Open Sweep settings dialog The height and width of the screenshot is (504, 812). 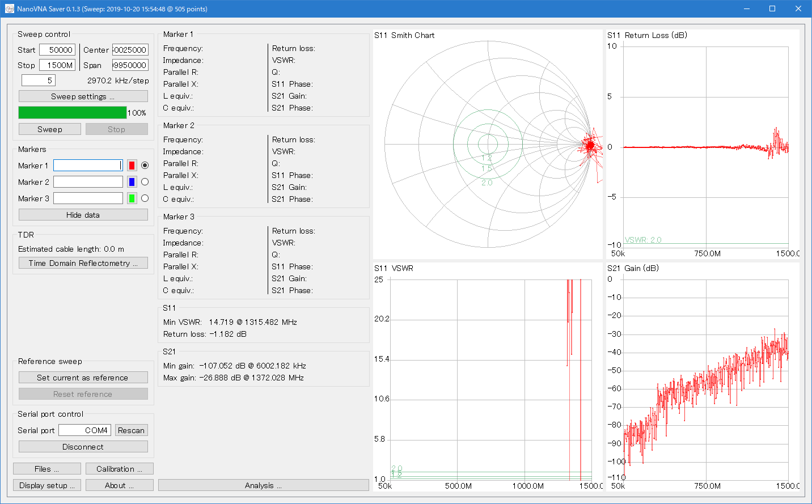tap(83, 96)
